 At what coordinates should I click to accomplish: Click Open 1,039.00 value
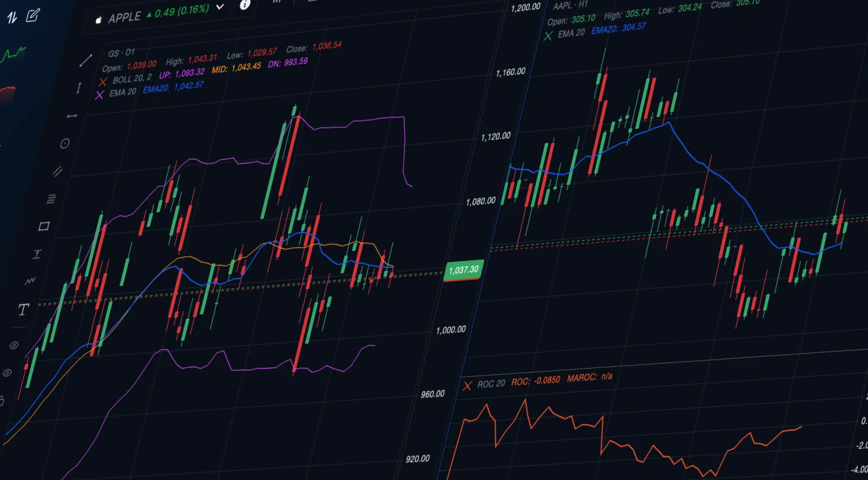coord(129,66)
